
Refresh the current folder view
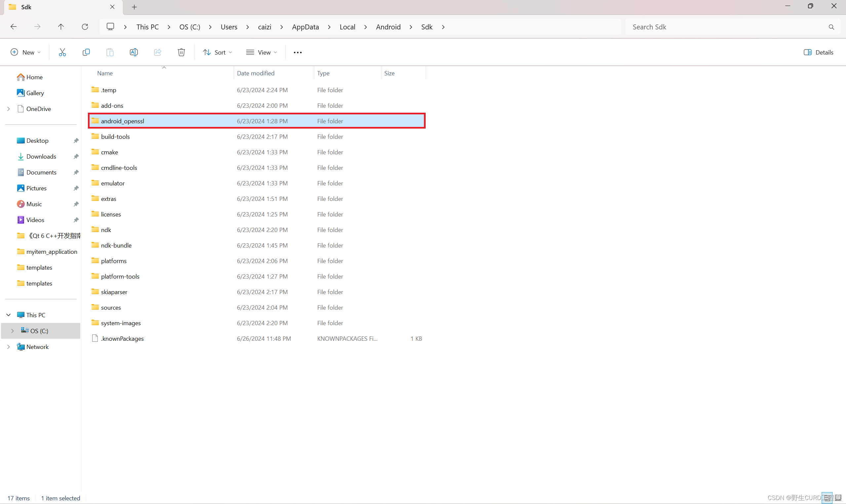click(x=85, y=26)
